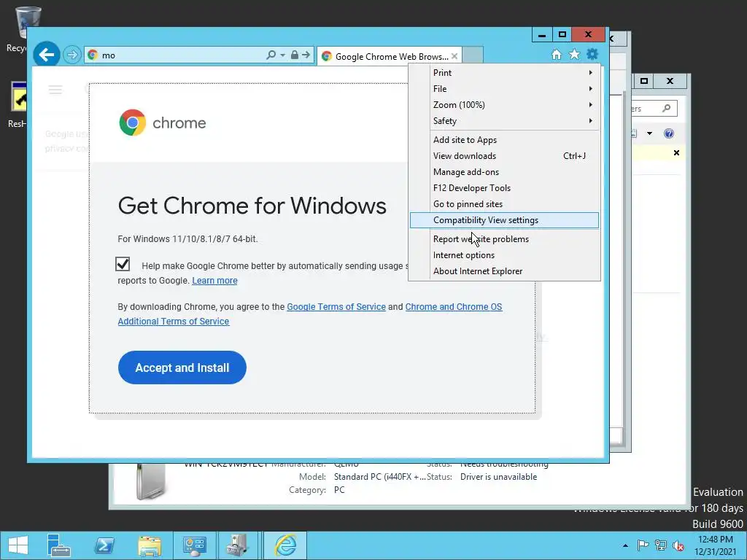Viewport: 747px width, 560px height.
Task: Choose Report website problems
Action: (505, 239)
